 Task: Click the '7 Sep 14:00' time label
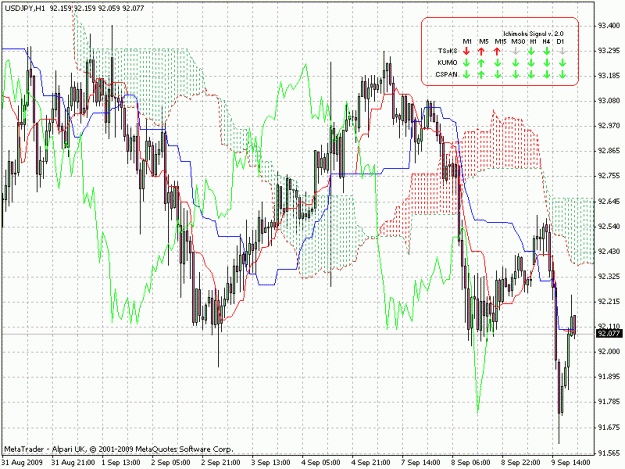[421, 462]
